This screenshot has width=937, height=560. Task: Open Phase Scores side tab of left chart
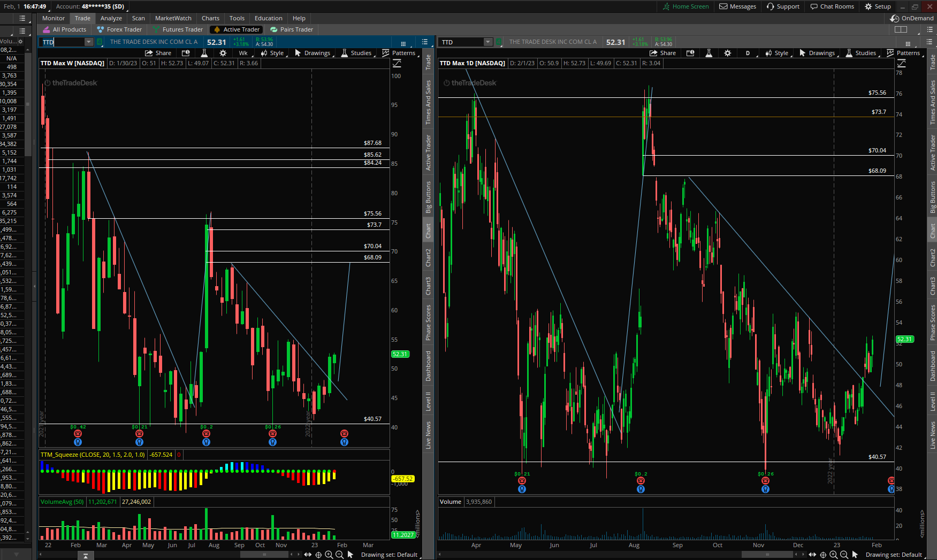click(428, 323)
